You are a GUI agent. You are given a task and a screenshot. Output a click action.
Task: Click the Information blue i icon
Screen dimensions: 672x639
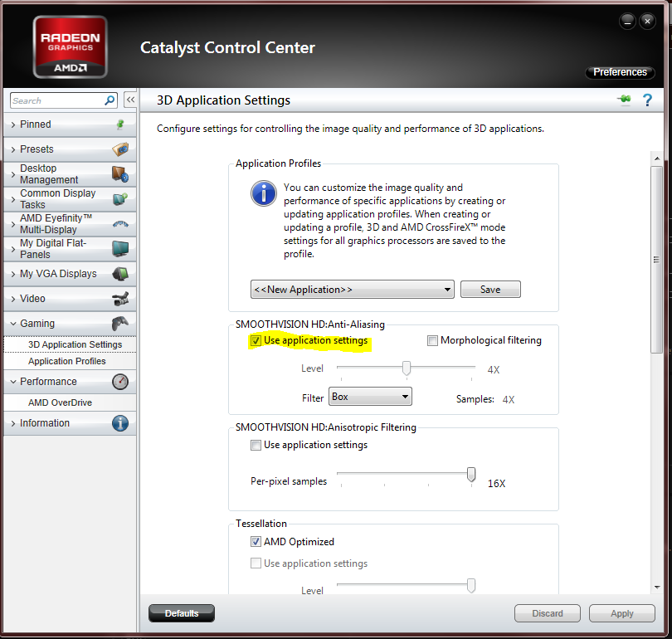click(x=120, y=423)
